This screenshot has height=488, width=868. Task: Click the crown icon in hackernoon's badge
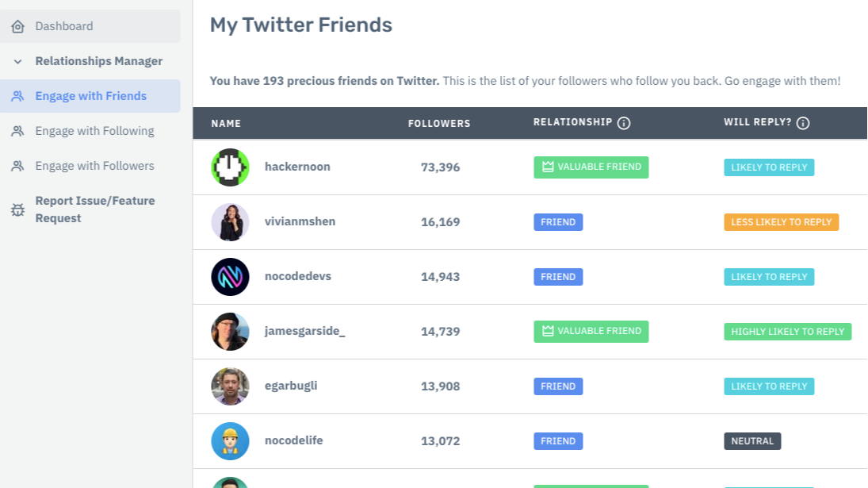coord(547,167)
